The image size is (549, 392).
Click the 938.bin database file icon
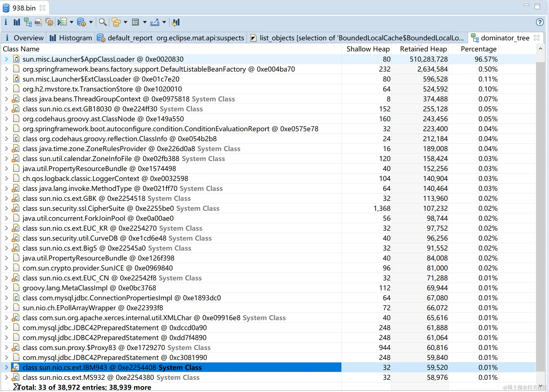(x=6, y=8)
